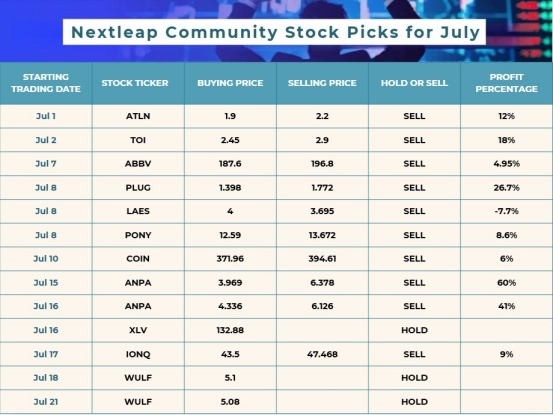Click the PONY selling price 13.672
553x415 pixels.
tap(322, 235)
